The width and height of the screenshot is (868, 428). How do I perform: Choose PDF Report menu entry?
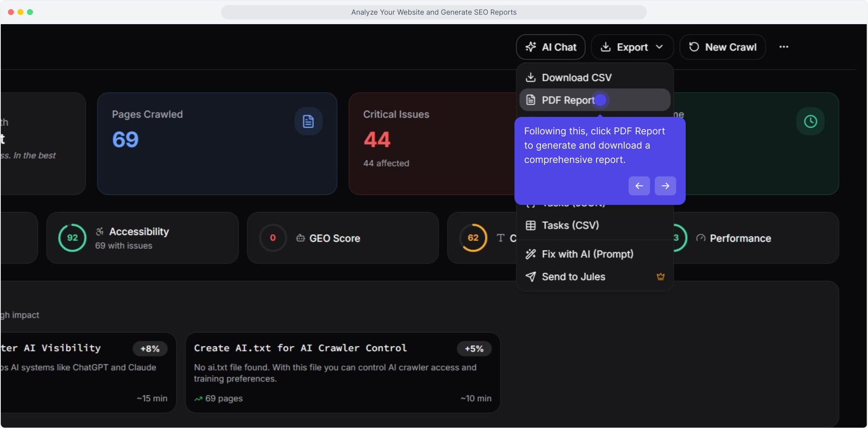568,100
